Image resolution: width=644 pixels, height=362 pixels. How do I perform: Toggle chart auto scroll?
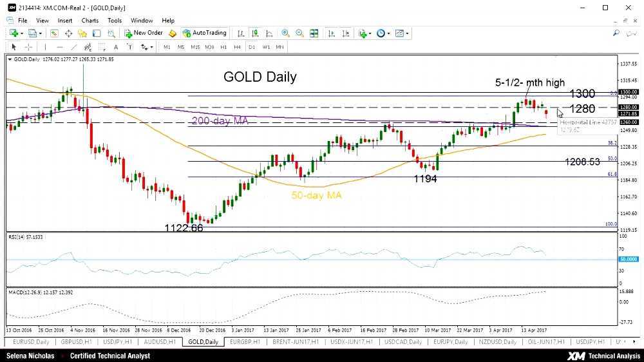point(332,33)
